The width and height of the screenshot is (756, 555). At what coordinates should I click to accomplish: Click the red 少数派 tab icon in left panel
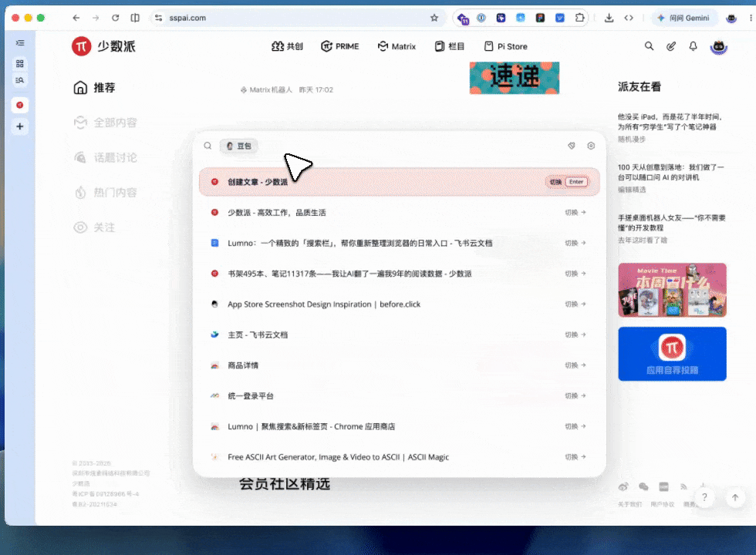[20, 105]
